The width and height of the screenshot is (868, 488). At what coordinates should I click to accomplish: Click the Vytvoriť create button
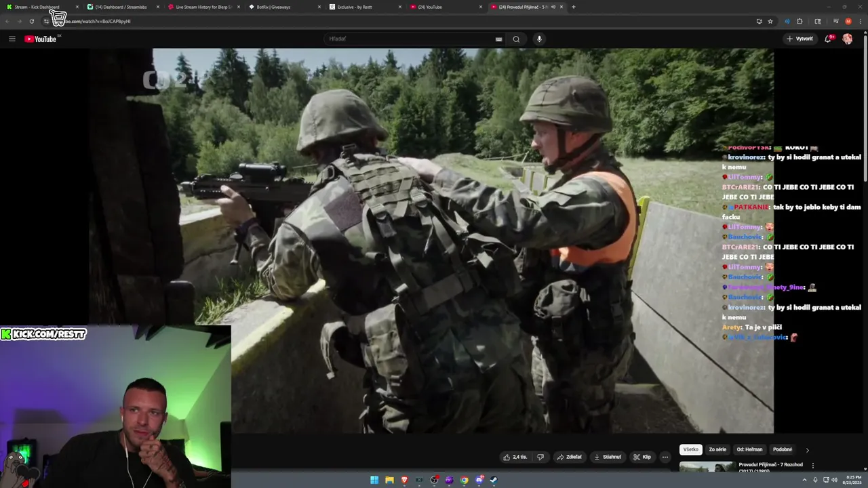coord(800,39)
